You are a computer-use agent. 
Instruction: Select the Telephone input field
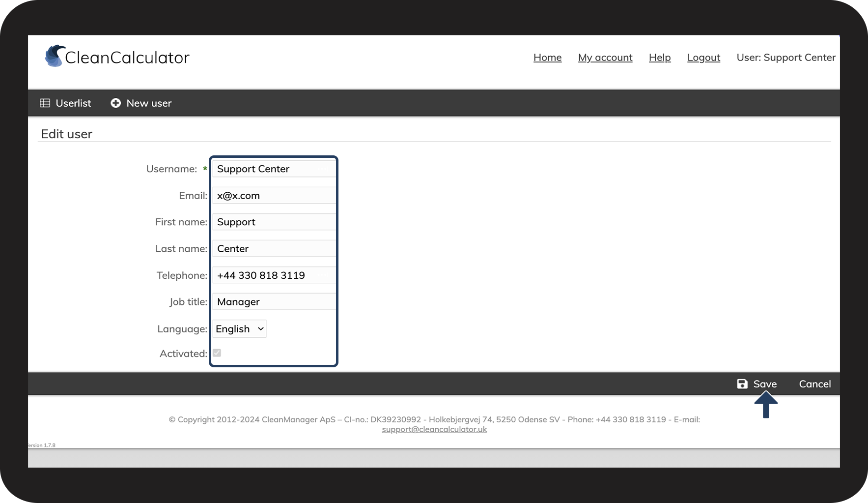[274, 275]
